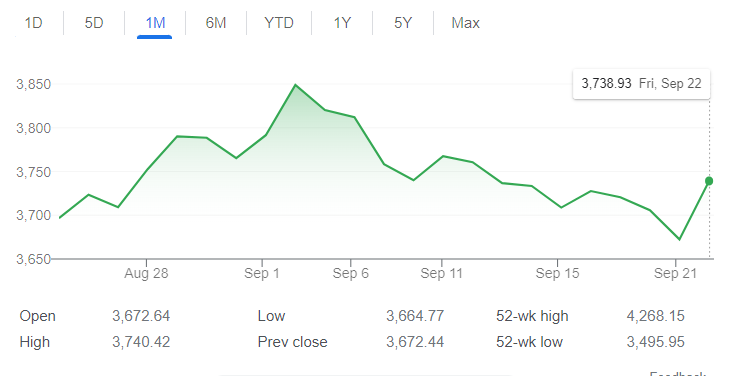Click the Open value 3,672.64
The image size is (736, 376).
pos(141,316)
